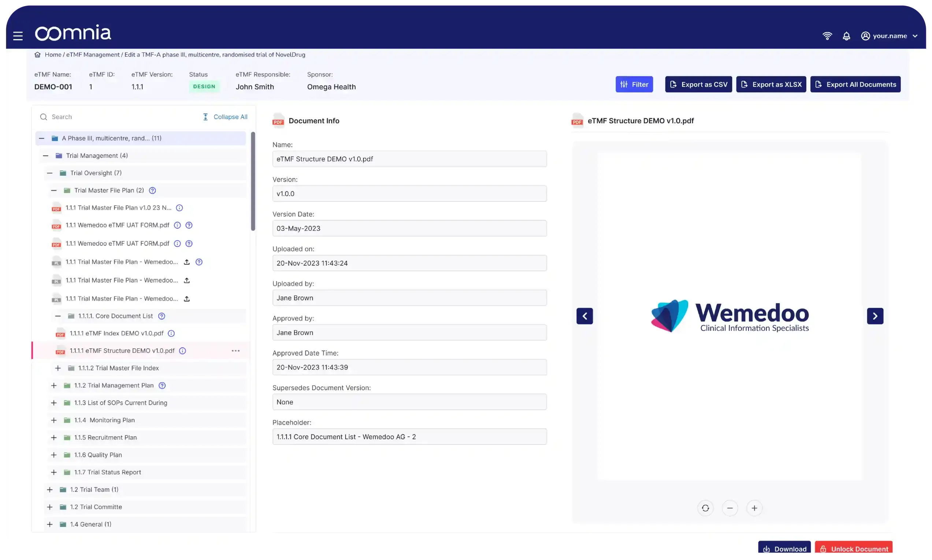Screen dimensions: 932x560
Task: Export All Documents
Action: (855, 84)
